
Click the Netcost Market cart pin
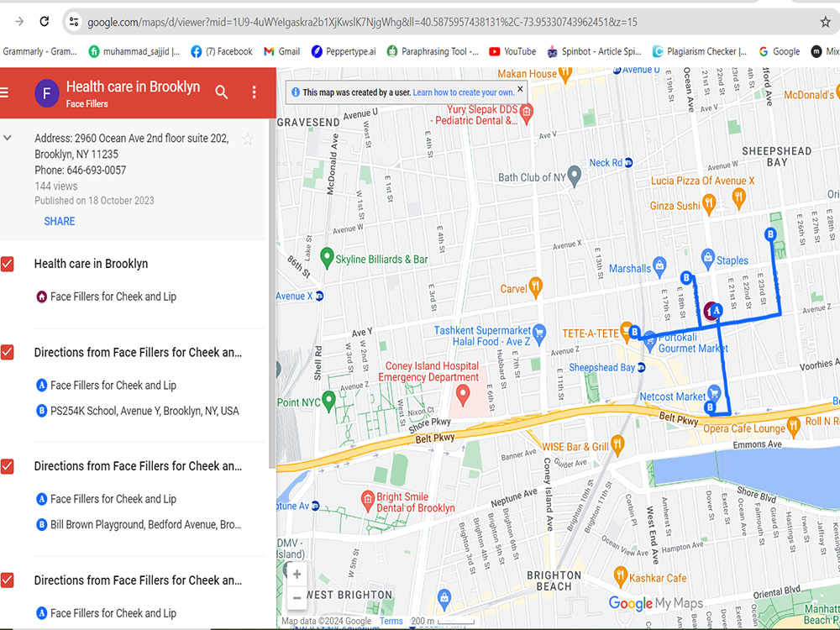pyautogui.click(x=713, y=394)
